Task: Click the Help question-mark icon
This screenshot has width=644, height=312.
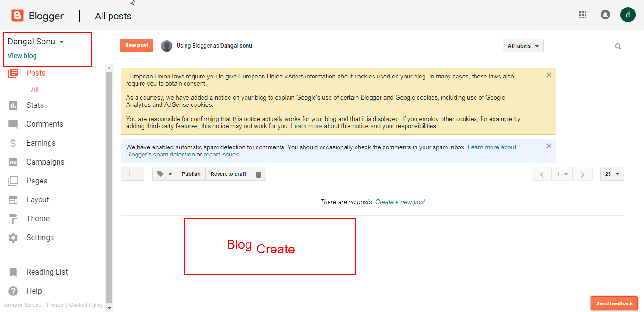Action: pos(13,291)
